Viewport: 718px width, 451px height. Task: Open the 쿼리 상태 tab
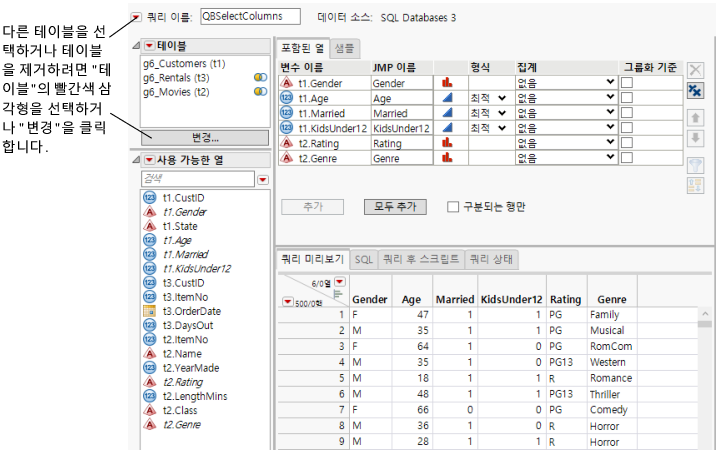click(492, 260)
